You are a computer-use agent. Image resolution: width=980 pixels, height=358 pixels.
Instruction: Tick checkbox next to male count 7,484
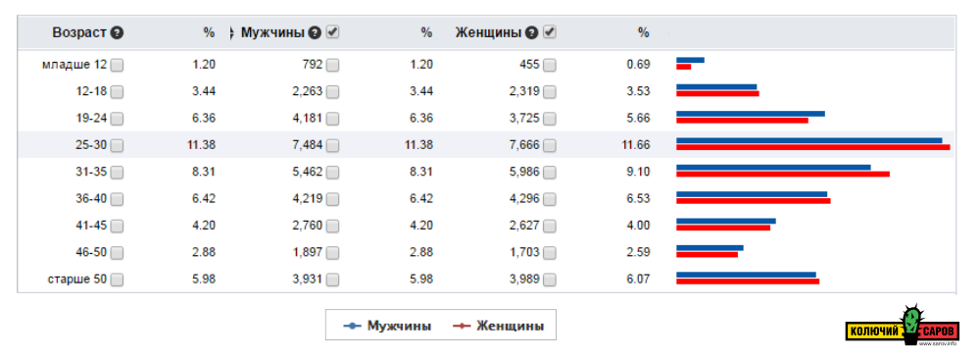pyautogui.click(x=332, y=146)
